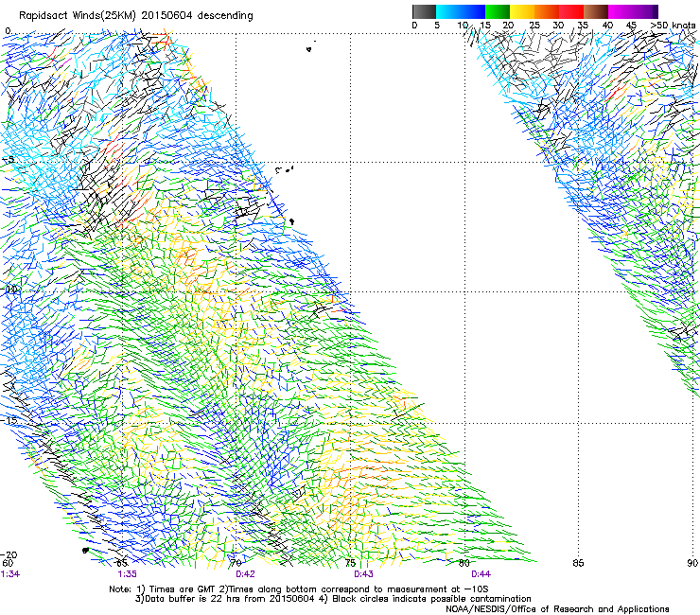Image resolution: width=700 pixels, height=615 pixels.
Task: Click the NOAA/NESDIS Office of Research credit
Action: coord(557,609)
